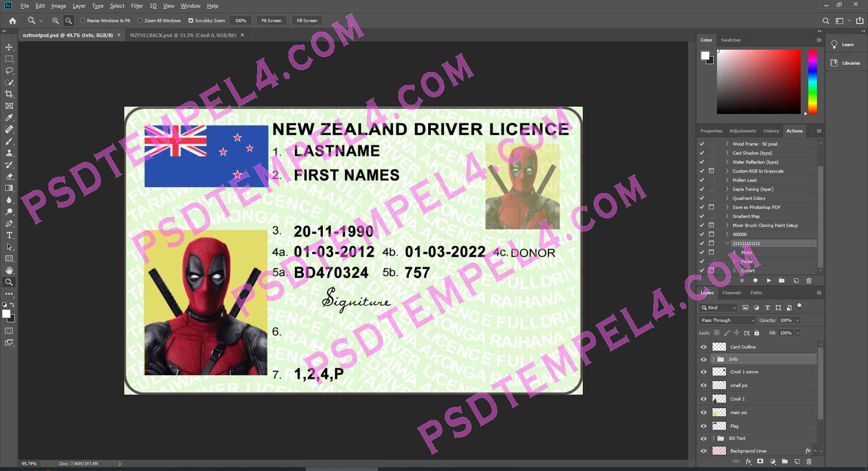This screenshot has height=471, width=868.
Task: Expand the BG Text layer group
Action: point(713,438)
